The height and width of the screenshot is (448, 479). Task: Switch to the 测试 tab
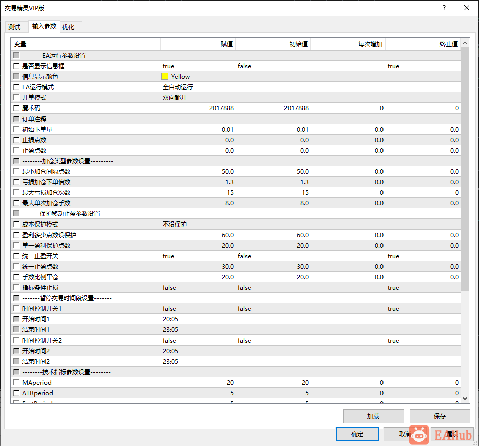(x=14, y=27)
